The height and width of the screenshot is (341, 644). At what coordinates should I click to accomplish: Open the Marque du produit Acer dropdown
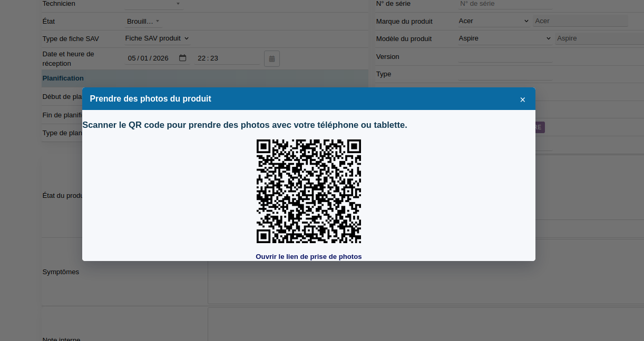pos(494,21)
